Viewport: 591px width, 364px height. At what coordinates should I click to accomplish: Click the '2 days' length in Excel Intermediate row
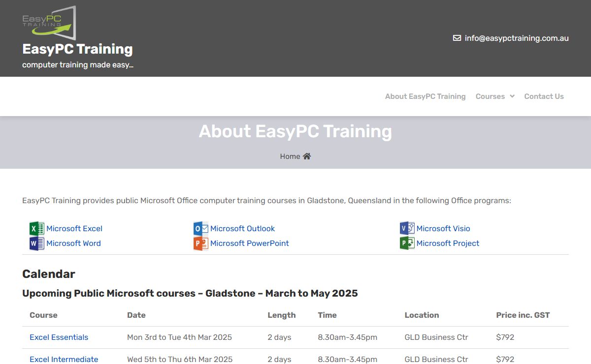(279, 359)
